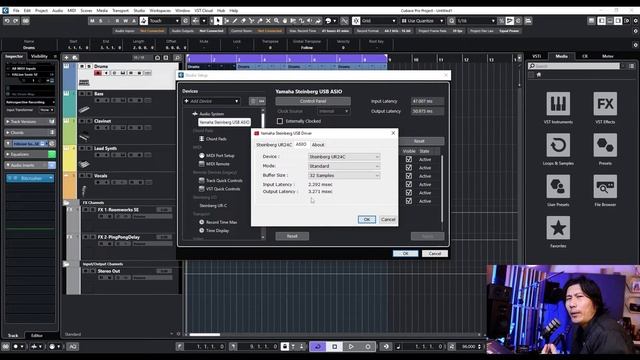Uncheck the fifth Visible checkbox in port list
640x360 pixels.
(409, 193)
